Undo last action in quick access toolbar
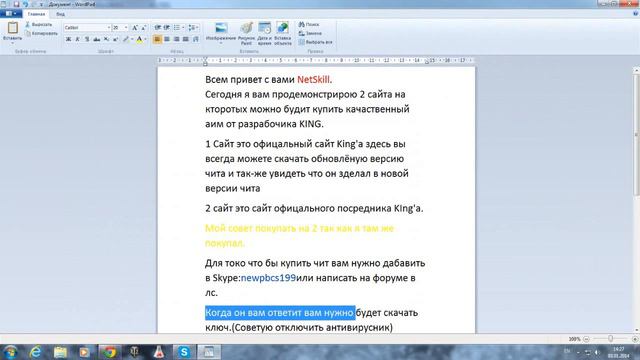 coord(25,4)
